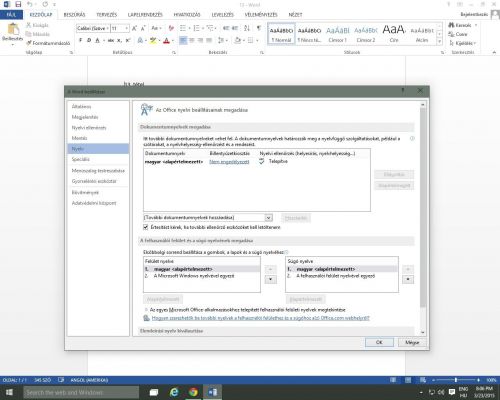Click the sort A-Z icon in ribbon
This screenshot has width=500, height=400.
coord(247,28)
